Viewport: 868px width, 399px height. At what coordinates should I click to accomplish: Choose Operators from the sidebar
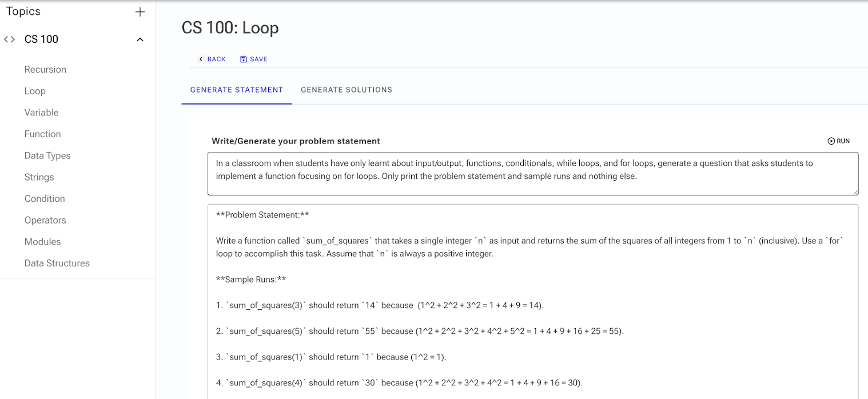coord(45,220)
